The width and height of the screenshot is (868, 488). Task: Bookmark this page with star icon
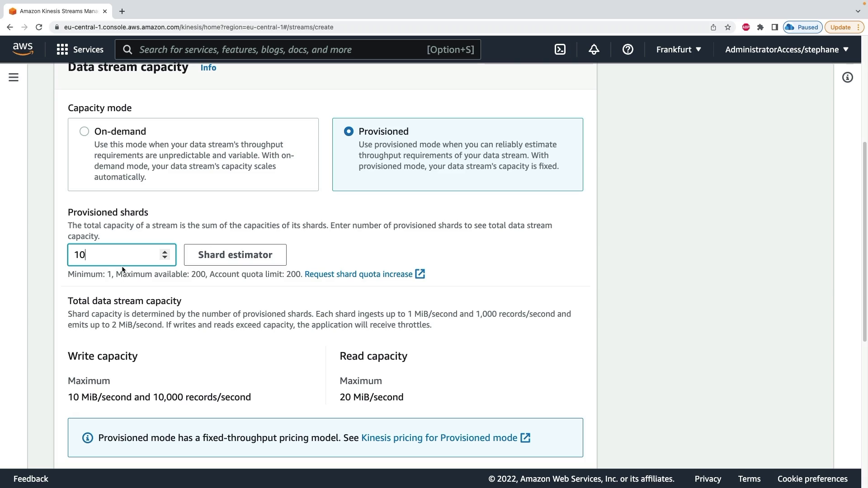click(x=728, y=27)
